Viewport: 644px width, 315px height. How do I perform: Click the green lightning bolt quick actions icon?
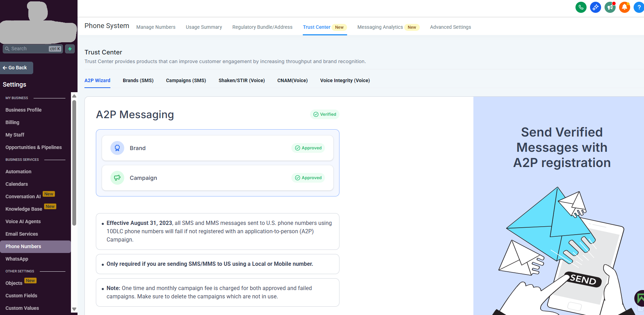(70, 49)
